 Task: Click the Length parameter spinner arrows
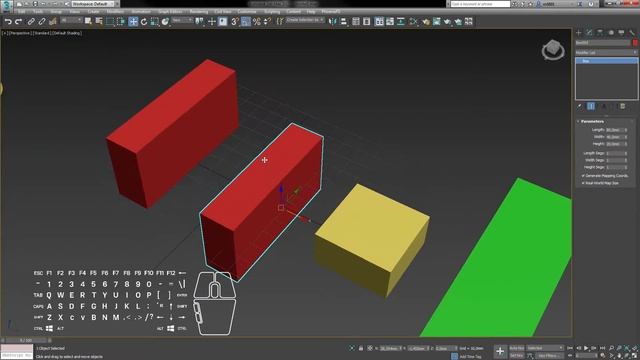click(625, 130)
